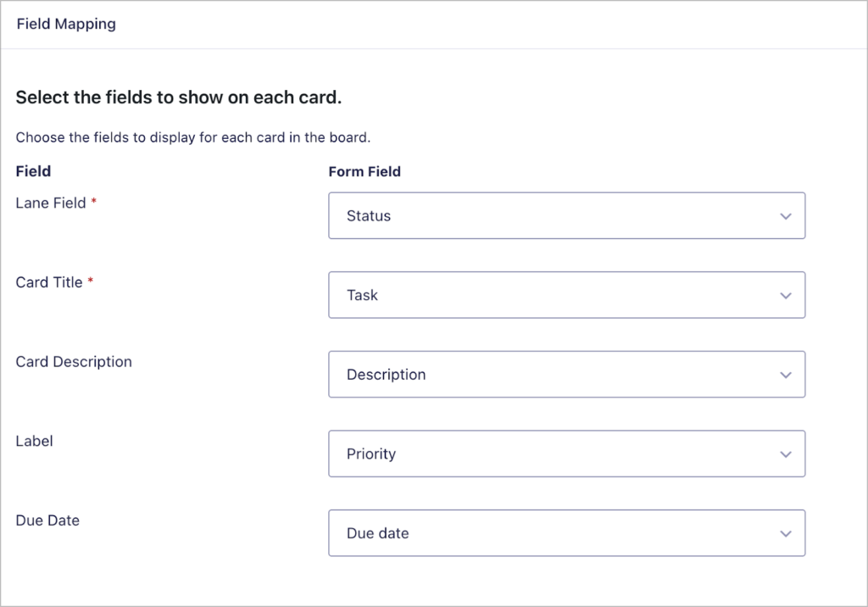This screenshot has height=607, width=868.
Task: Click the Lane Field label
Action: point(49,203)
